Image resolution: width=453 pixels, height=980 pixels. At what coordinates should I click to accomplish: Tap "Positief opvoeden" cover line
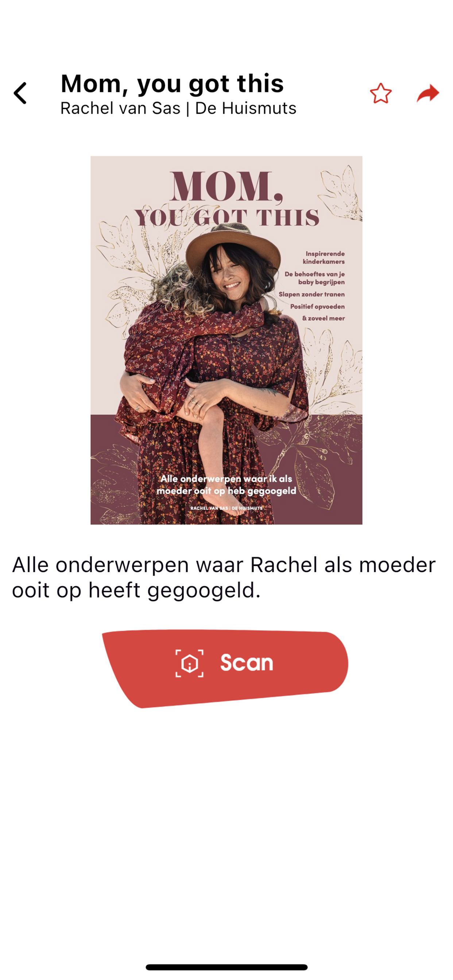(x=317, y=307)
